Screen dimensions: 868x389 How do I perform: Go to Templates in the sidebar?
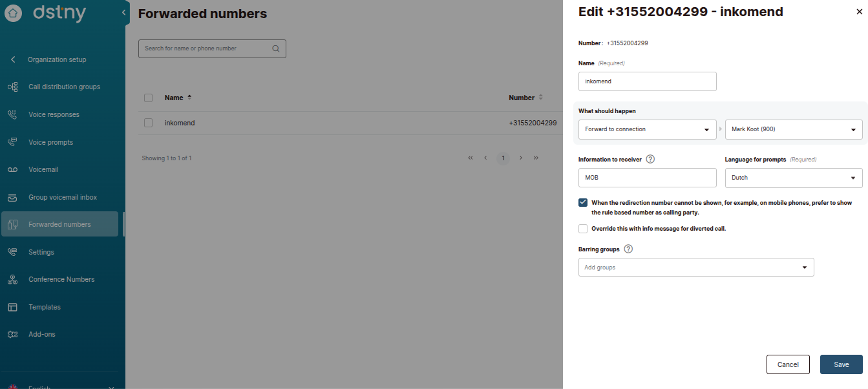(45, 308)
